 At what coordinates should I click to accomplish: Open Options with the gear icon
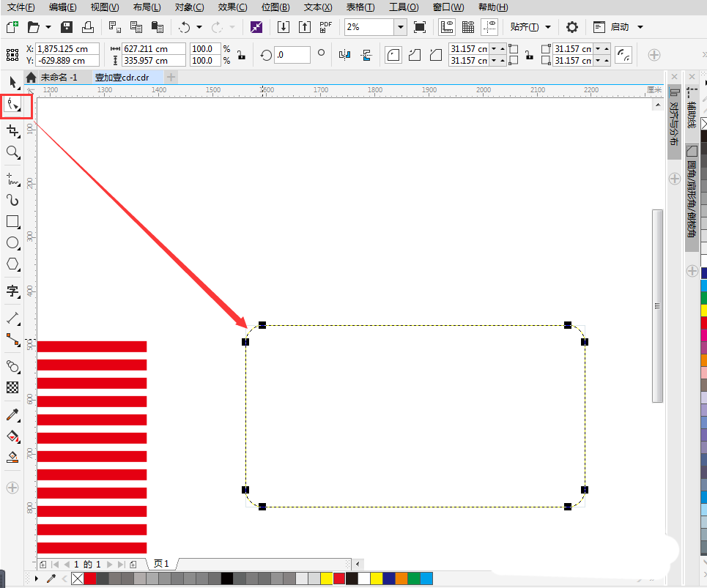571,27
